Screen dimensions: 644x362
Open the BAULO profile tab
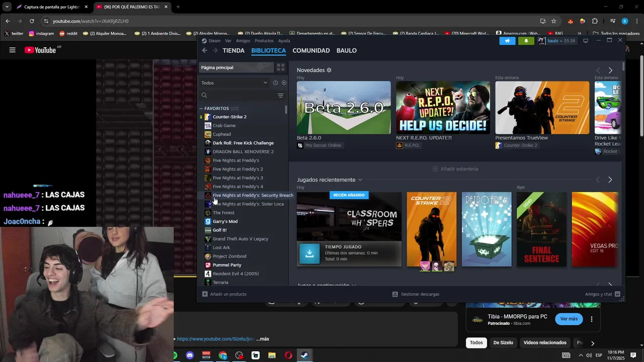(347, 50)
